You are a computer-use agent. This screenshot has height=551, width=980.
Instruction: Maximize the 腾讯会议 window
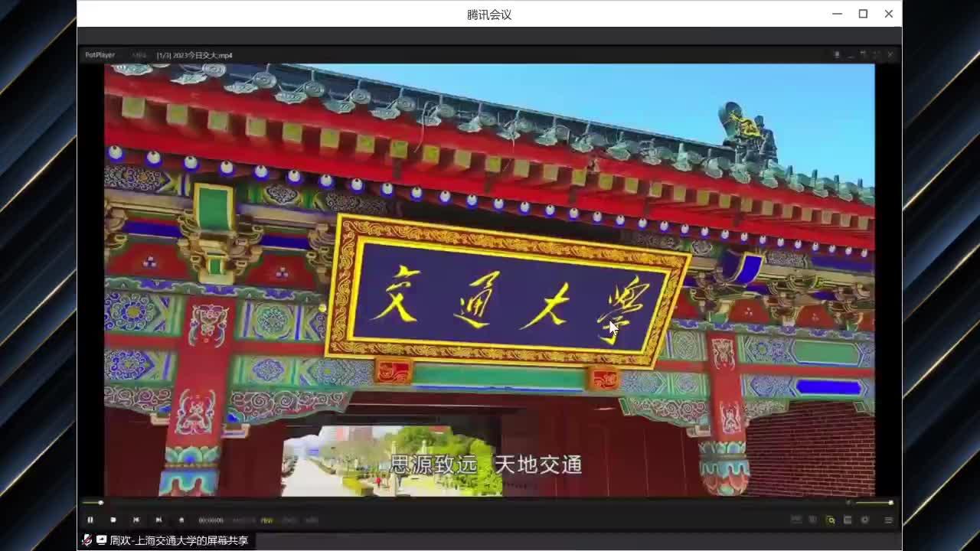pos(863,14)
